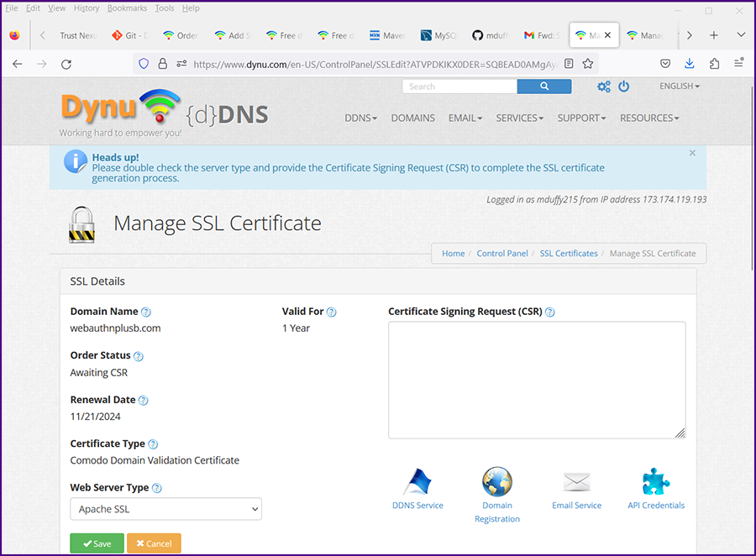
Task: Click the green Save button
Action: point(97,543)
